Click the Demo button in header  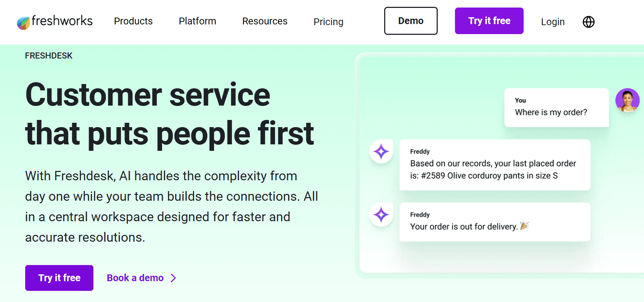pos(411,21)
